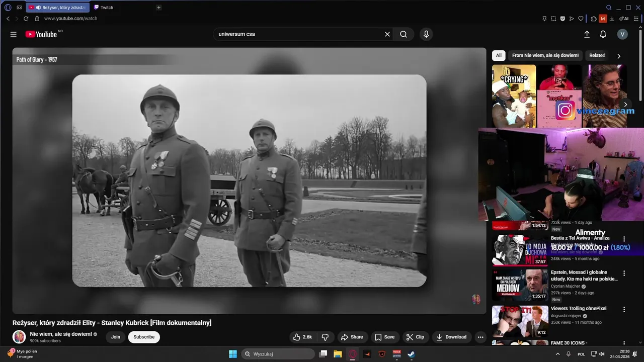Open the player send arrow icon

pos(572,19)
